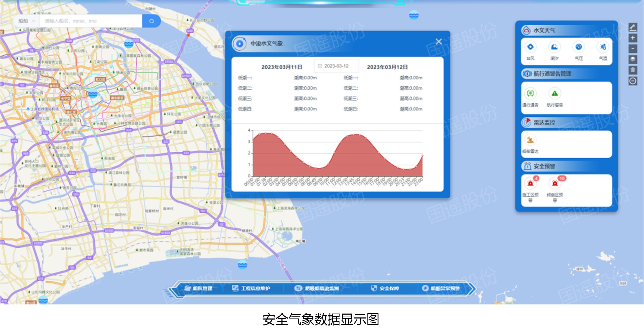This screenshot has height=332, width=644.
Task: Toggle the measure tool above the zoom controls
Action: (633, 27)
